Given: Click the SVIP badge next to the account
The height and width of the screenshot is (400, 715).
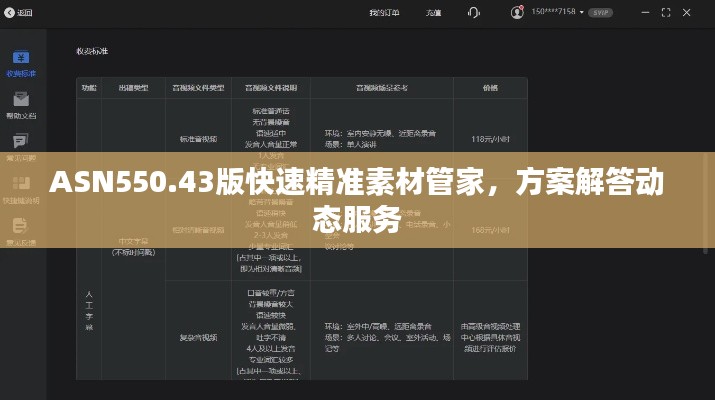Looking at the screenshot, I should click(x=600, y=13).
